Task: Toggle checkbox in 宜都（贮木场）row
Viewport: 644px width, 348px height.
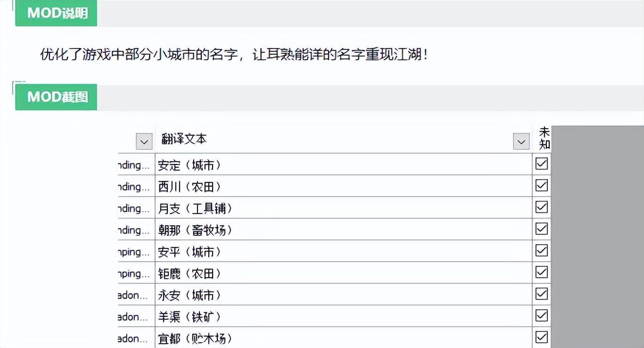Action: click(x=542, y=337)
